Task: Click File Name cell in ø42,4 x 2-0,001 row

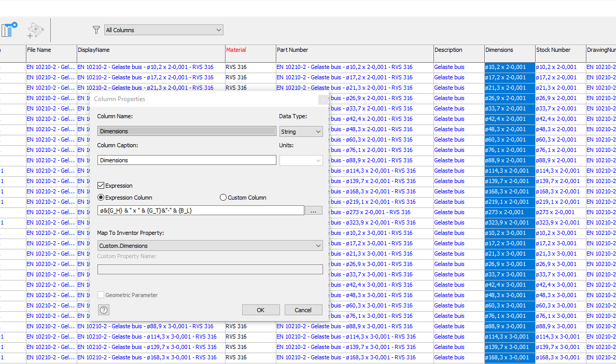Action: point(51,119)
